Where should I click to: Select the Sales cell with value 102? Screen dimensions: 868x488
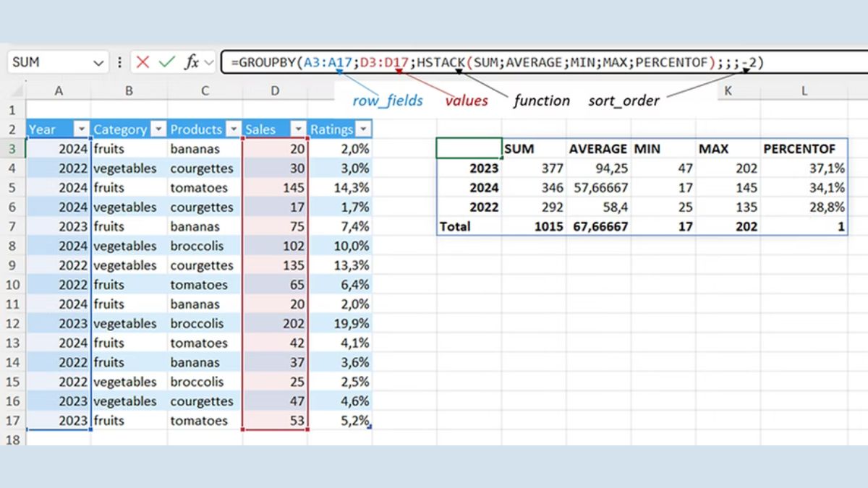coord(275,246)
